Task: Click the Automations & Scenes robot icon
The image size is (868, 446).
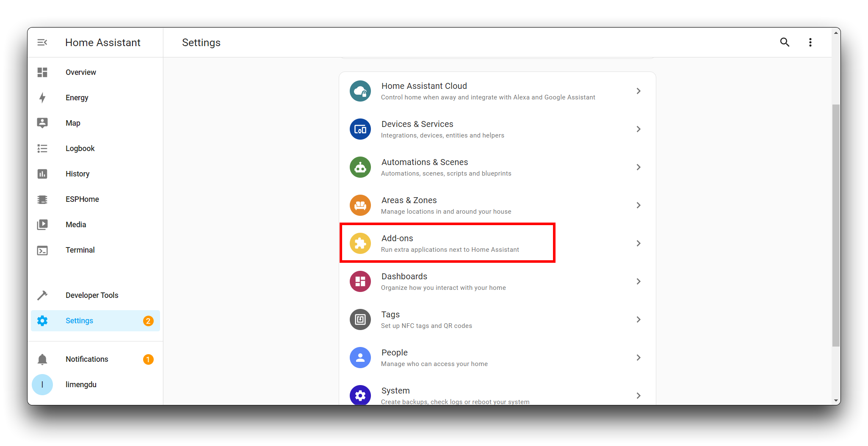Action: coord(360,167)
